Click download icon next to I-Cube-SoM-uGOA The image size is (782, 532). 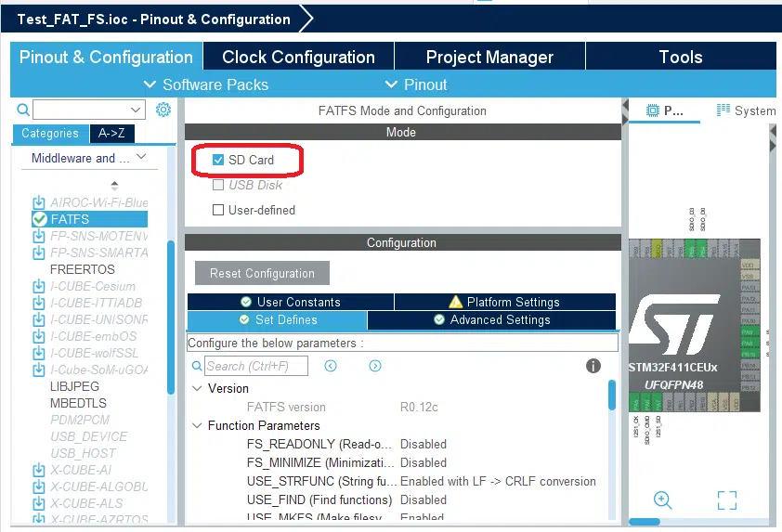click(38, 370)
